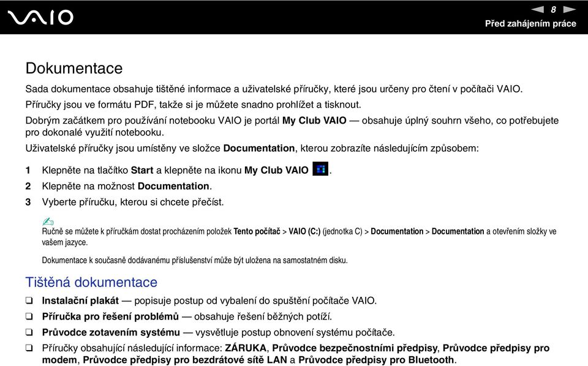Click the Dokumentace title heading
The image size is (588, 366).
pyautogui.click(x=74, y=68)
